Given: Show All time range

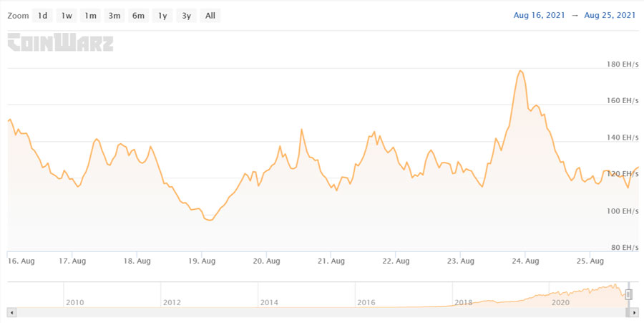Looking at the screenshot, I should click(x=210, y=16).
